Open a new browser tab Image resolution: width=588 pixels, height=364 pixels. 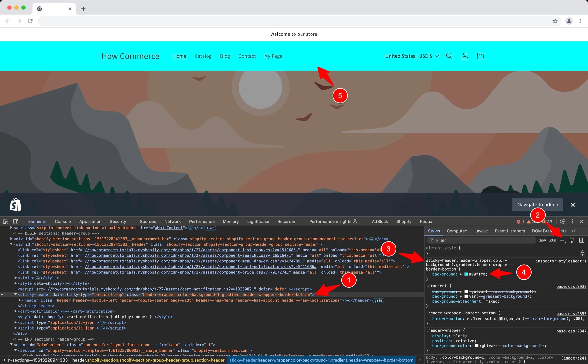click(x=83, y=9)
